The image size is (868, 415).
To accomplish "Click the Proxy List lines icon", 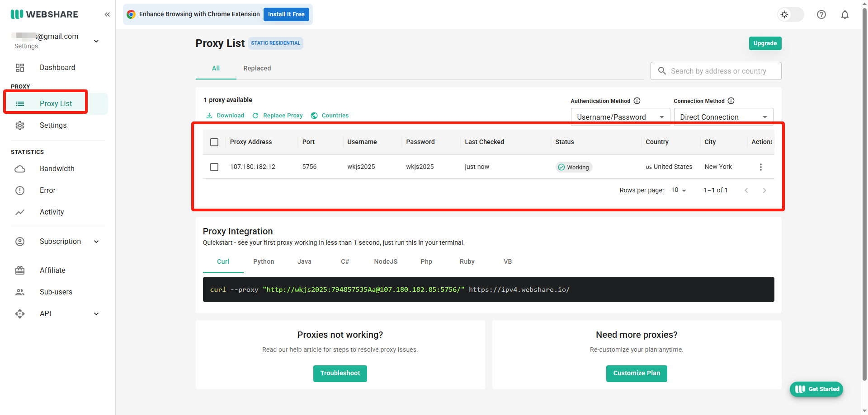I will click(20, 104).
